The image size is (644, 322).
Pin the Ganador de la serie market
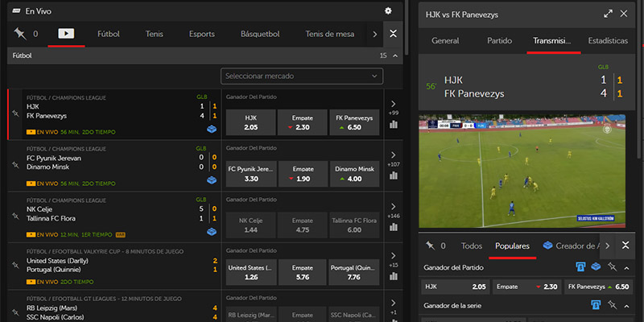click(x=612, y=305)
